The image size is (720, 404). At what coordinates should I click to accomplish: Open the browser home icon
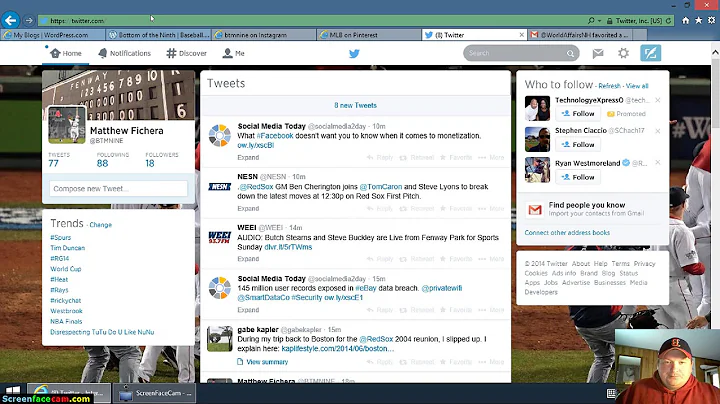[686, 20]
